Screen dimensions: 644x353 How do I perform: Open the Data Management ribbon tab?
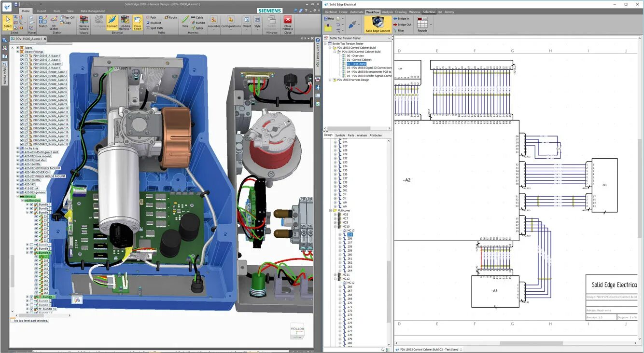tap(93, 11)
